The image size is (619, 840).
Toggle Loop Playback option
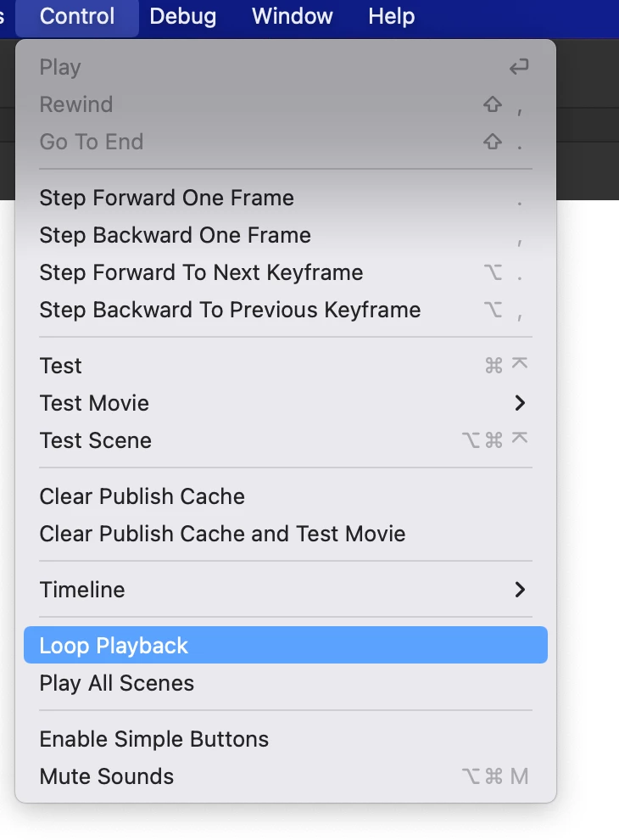(x=114, y=646)
